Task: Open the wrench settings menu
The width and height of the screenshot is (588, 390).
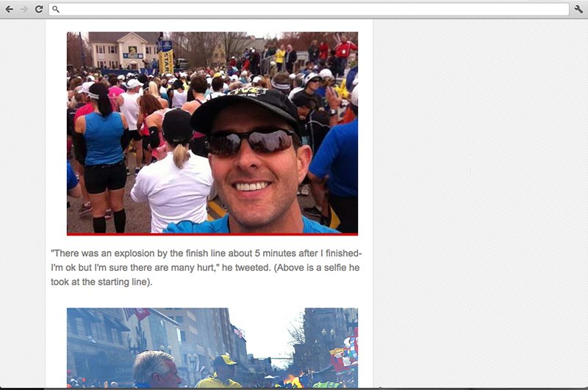Action: tap(578, 9)
